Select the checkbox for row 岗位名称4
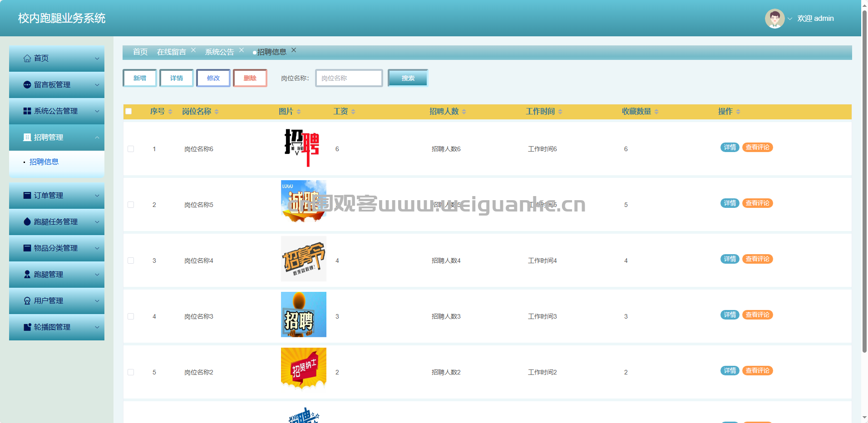The width and height of the screenshot is (868, 423). click(131, 261)
